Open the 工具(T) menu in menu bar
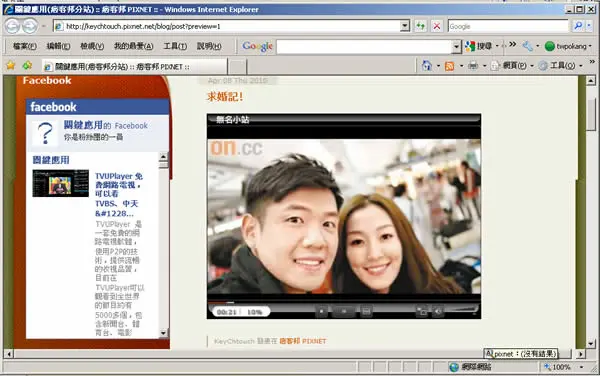600x376 pixels. point(175,46)
